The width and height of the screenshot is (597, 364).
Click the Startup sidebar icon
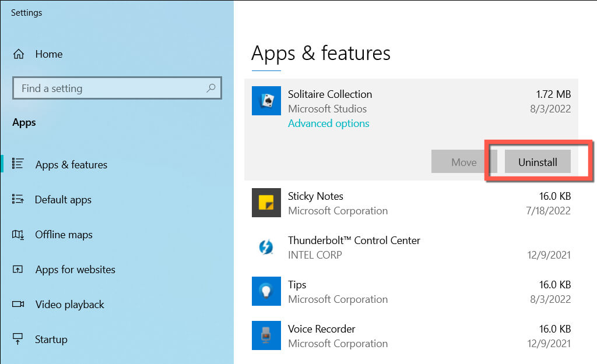point(18,340)
